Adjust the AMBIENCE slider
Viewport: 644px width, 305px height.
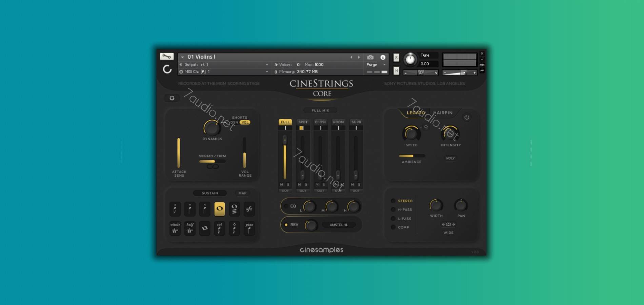click(412, 156)
